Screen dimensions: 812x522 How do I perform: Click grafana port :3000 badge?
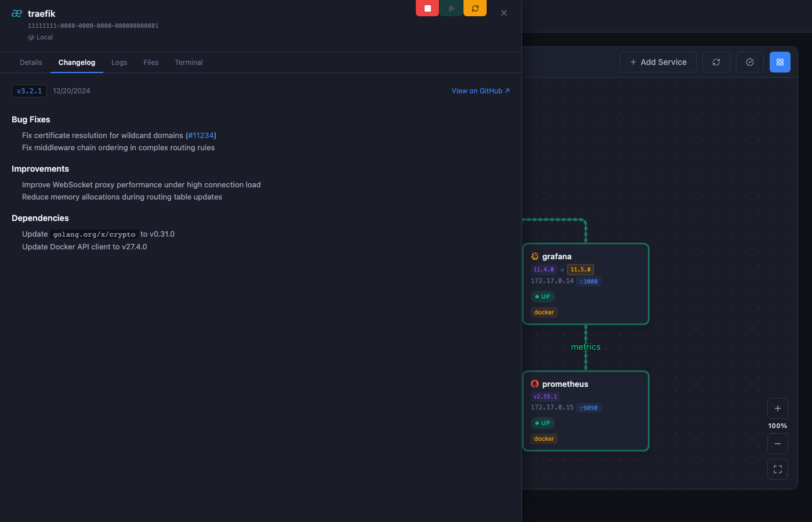589,281
